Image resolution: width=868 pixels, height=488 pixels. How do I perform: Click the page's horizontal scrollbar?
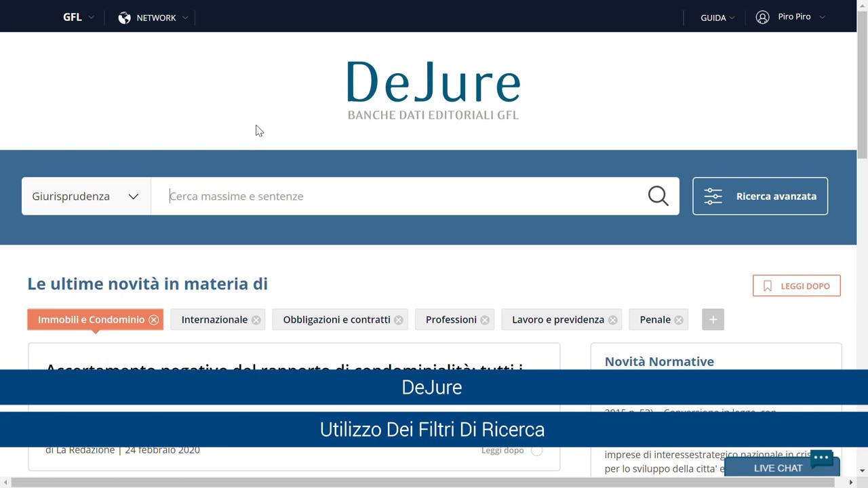[x=423, y=483]
